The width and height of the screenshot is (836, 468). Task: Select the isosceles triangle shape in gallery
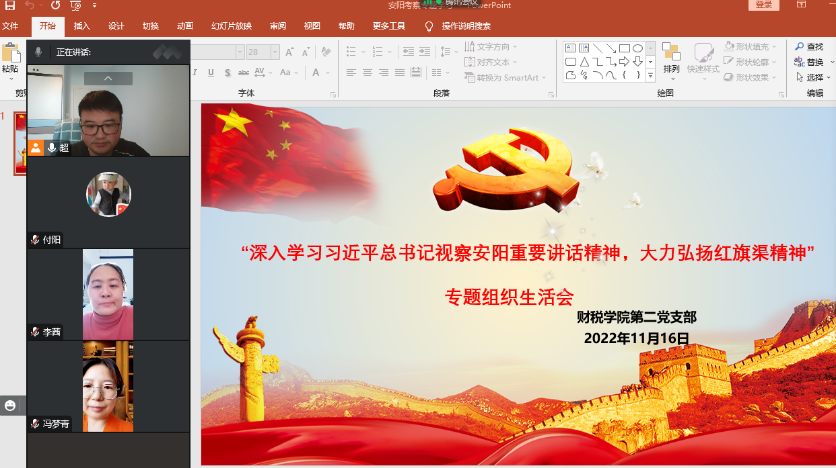pyautogui.click(x=583, y=61)
